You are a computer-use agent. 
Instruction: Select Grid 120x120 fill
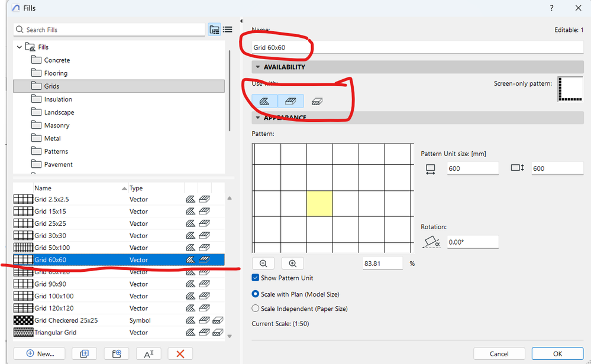coord(119,308)
